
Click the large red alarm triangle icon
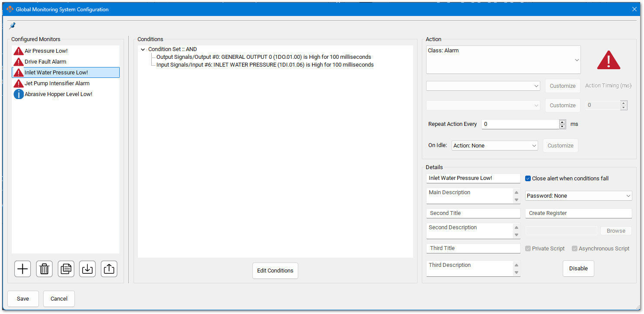(609, 60)
